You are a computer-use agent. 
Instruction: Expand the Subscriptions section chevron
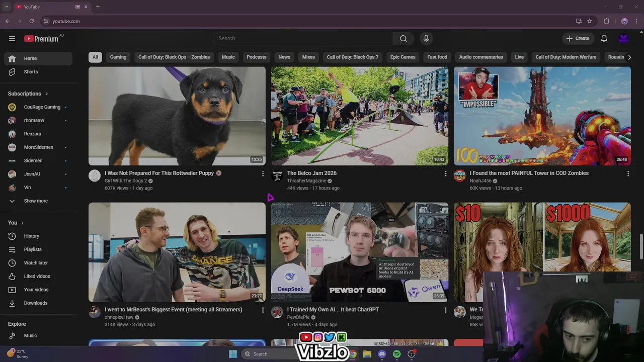point(47,94)
